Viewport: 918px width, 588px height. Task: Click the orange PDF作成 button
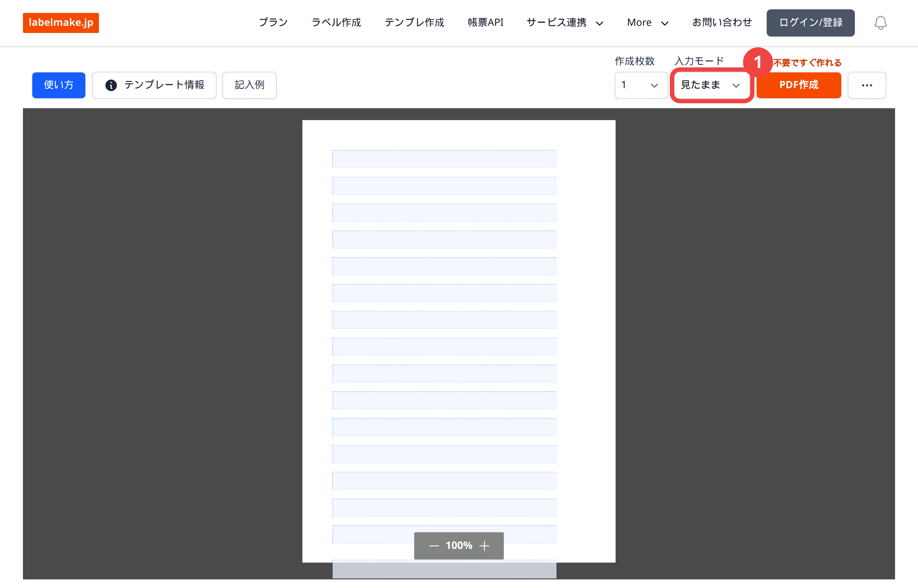coord(799,85)
